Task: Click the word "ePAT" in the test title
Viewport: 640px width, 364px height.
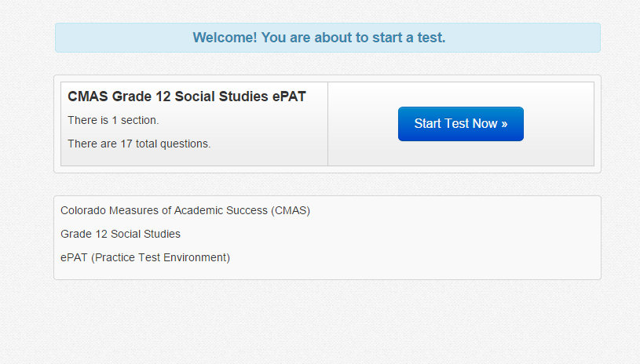Action: pos(286,97)
